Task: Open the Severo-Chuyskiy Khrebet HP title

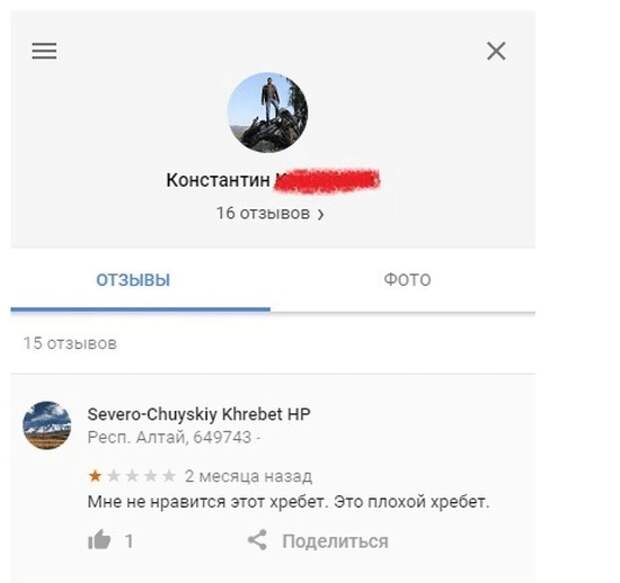Action: (199, 415)
